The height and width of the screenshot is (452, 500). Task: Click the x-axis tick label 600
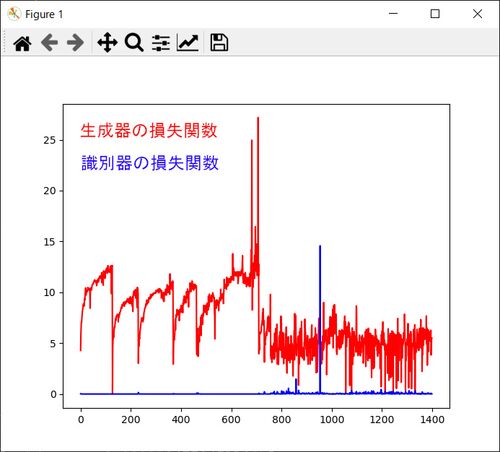[x=231, y=419]
